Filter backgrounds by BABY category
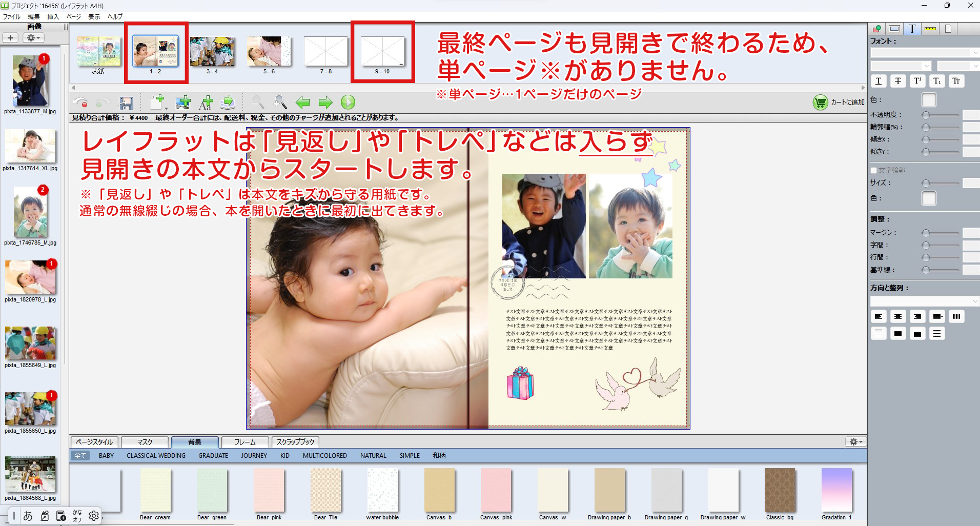 (x=107, y=456)
